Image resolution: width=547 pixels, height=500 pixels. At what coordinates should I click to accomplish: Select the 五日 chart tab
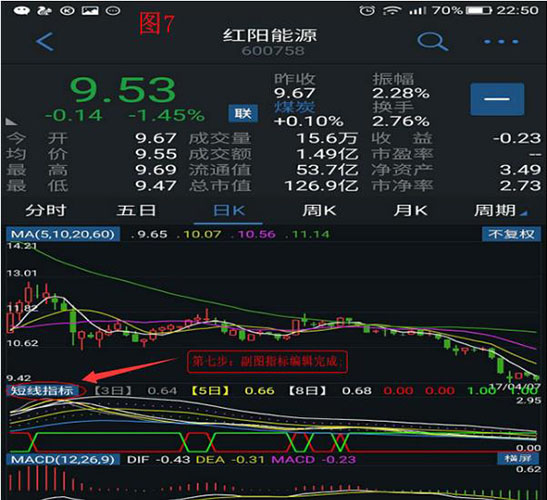tap(136, 210)
